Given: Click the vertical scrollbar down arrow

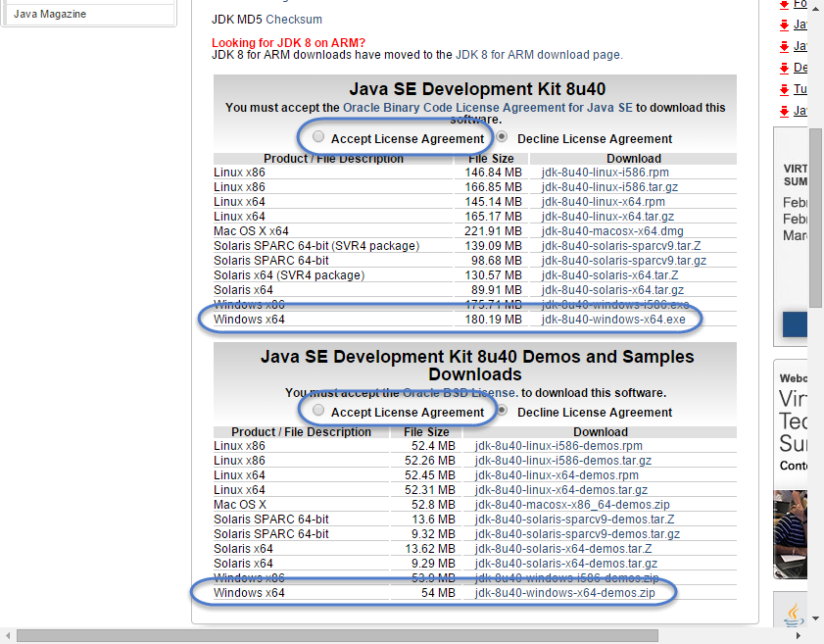Looking at the screenshot, I should click(815, 619).
